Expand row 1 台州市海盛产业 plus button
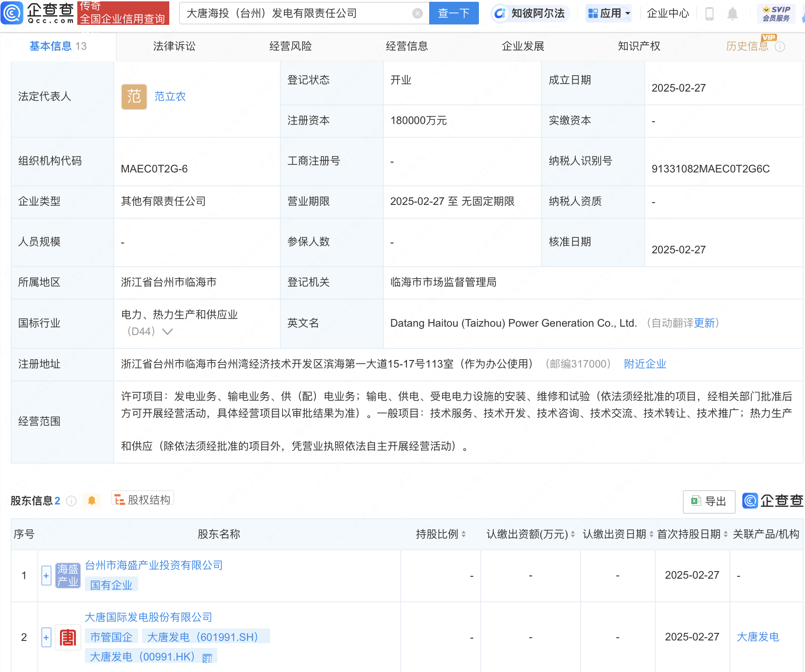The image size is (805, 672). (x=46, y=576)
